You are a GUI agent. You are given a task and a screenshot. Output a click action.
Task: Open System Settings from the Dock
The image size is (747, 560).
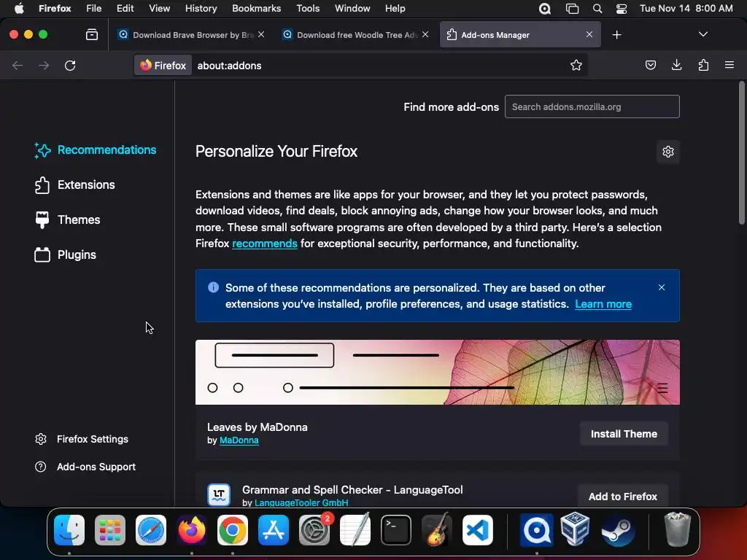click(x=314, y=530)
